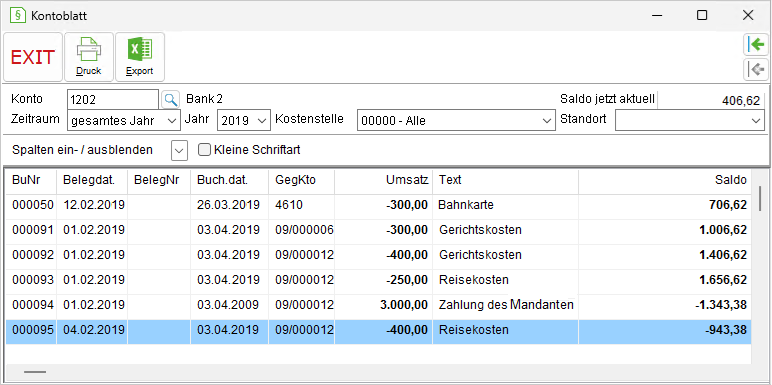Click the red EXIT button

point(33,57)
